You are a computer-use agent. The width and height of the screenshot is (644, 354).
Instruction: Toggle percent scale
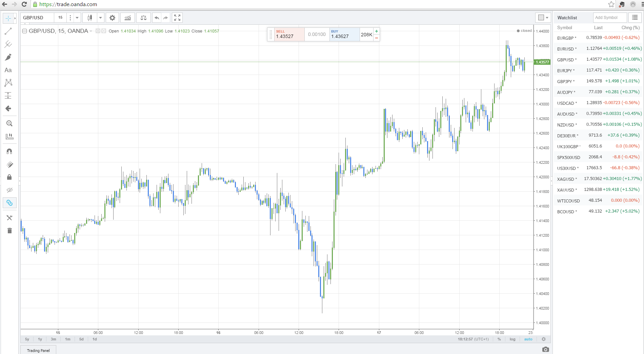coord(499,339)
